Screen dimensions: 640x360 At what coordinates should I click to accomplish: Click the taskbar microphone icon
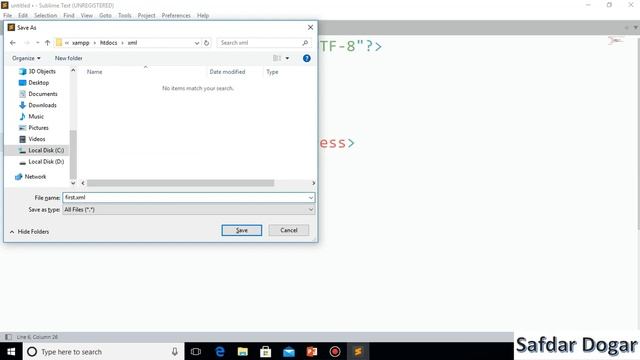175,351
